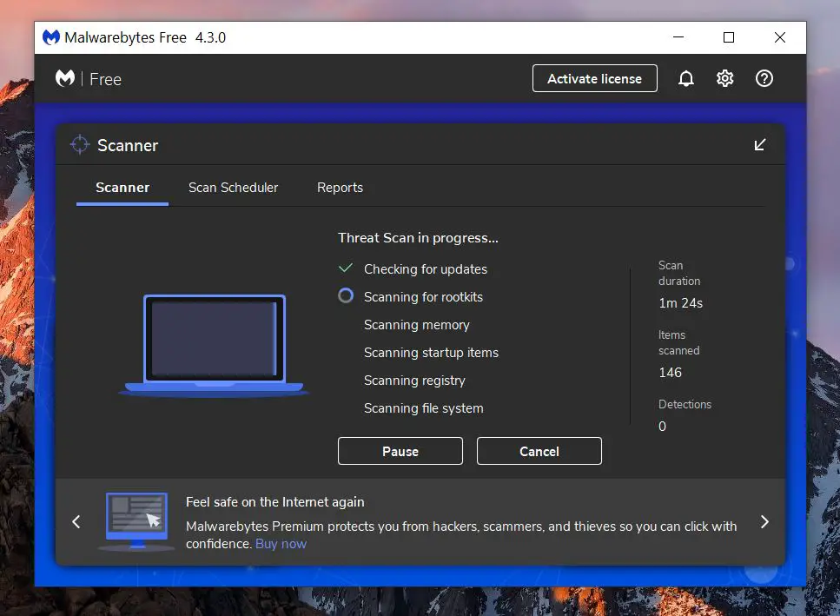Click the Scanner crosshair icon
840x616 pixels.
(x=80, y=144)
